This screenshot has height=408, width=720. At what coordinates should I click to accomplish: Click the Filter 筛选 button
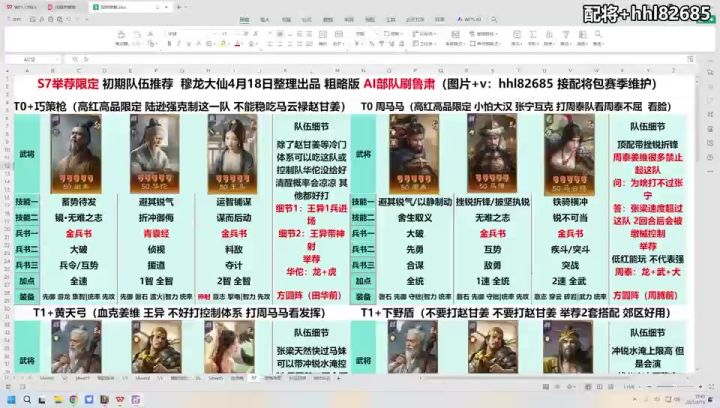pos(566,38)
